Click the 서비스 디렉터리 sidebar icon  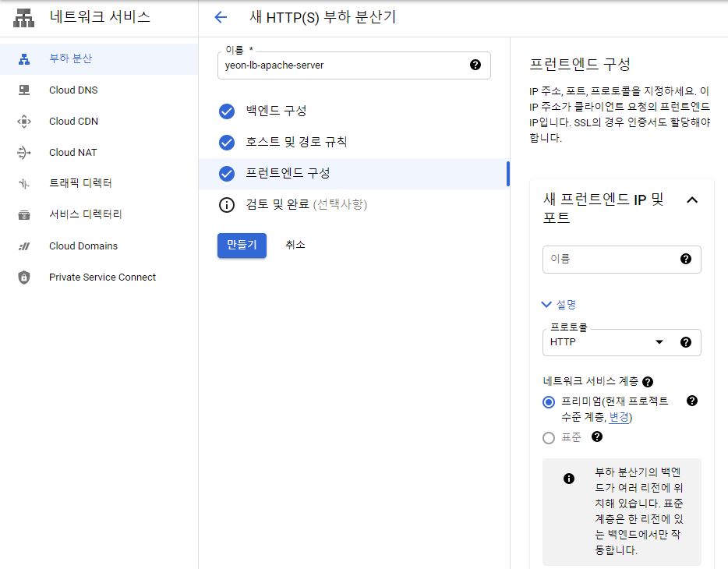tap(24, 215)
